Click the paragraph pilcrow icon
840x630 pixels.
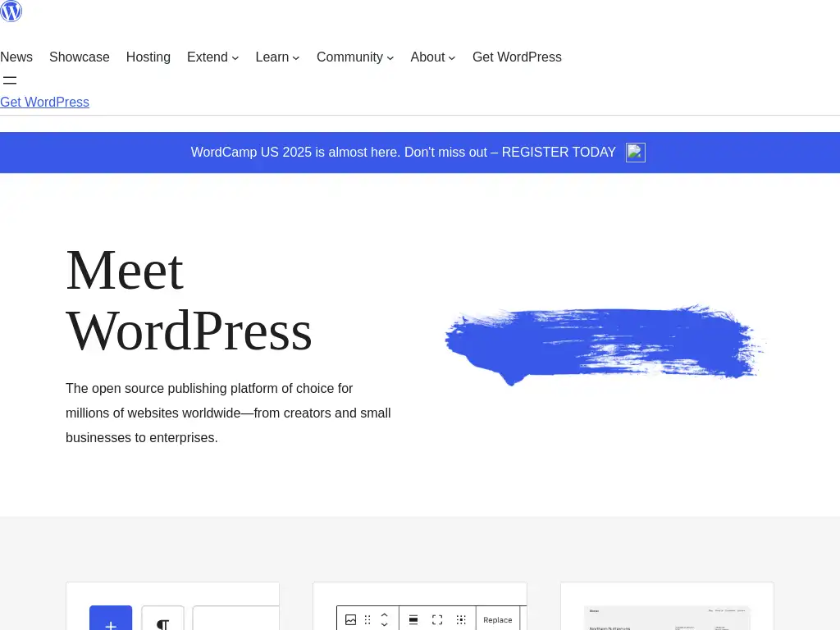(x=162, y=622)
